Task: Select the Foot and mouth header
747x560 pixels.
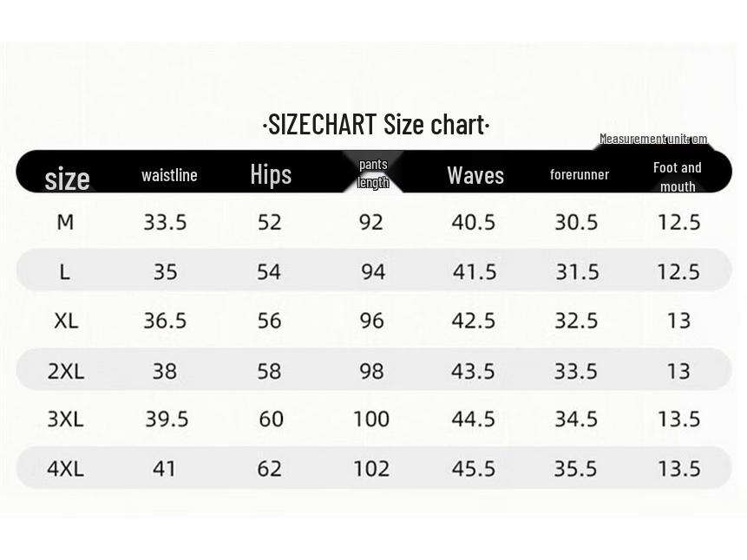Action: [677, 176]
